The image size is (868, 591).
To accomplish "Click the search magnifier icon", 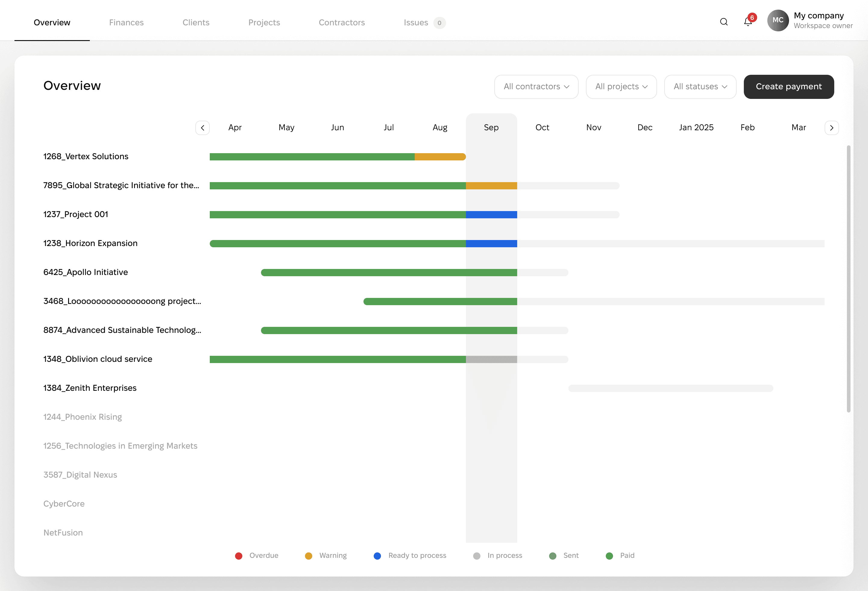I will pyautogui.click(x=723, y=22).
